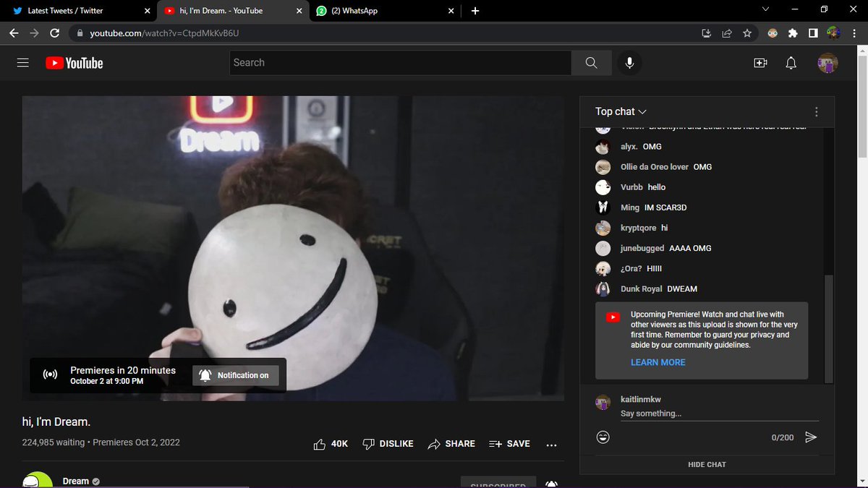This screenshot has width=868, height=488.
Task: Save the video to a playlist
Action: [x=509, y=444]
